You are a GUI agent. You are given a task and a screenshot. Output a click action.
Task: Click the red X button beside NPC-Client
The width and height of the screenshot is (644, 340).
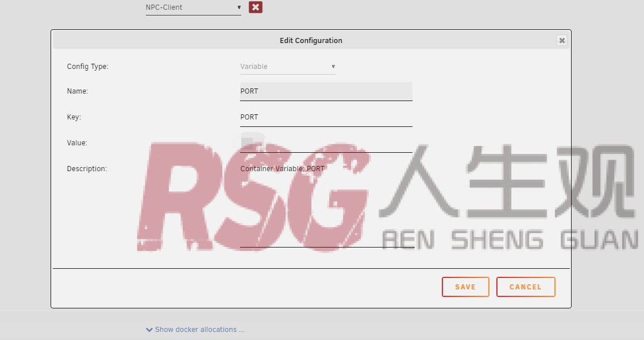[x=256, y=7]
